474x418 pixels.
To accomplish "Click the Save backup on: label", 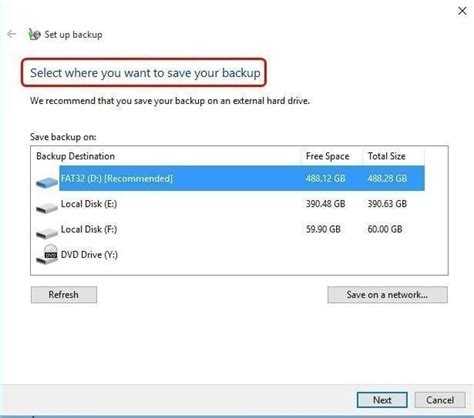I will (x=63, y=137).
